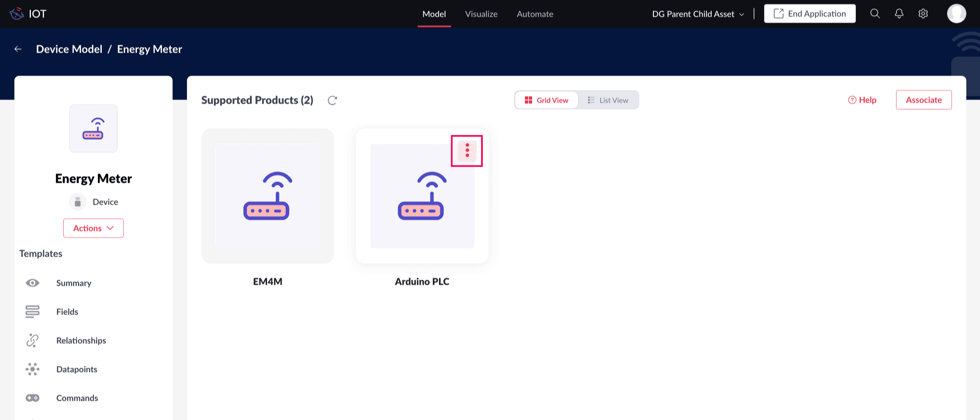Image resolution: width=980 pixels, height=420 pixels.
Task: Switch to List View
Action: pos(608,100)
